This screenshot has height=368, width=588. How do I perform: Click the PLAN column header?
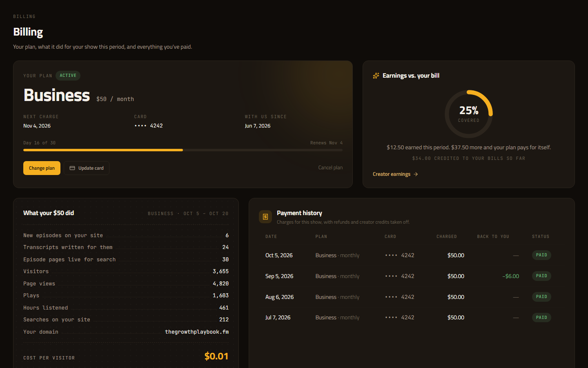point(321,237)
